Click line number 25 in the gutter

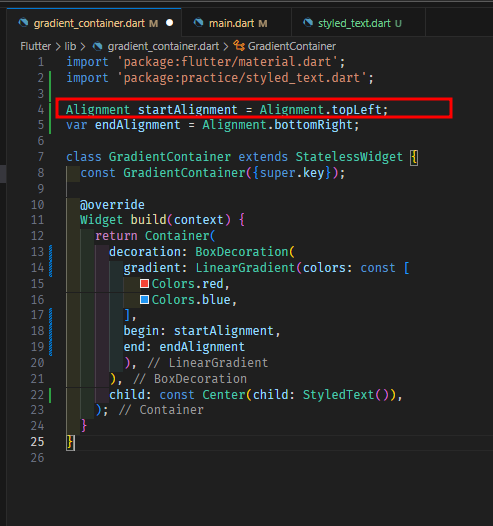point(37,442)
